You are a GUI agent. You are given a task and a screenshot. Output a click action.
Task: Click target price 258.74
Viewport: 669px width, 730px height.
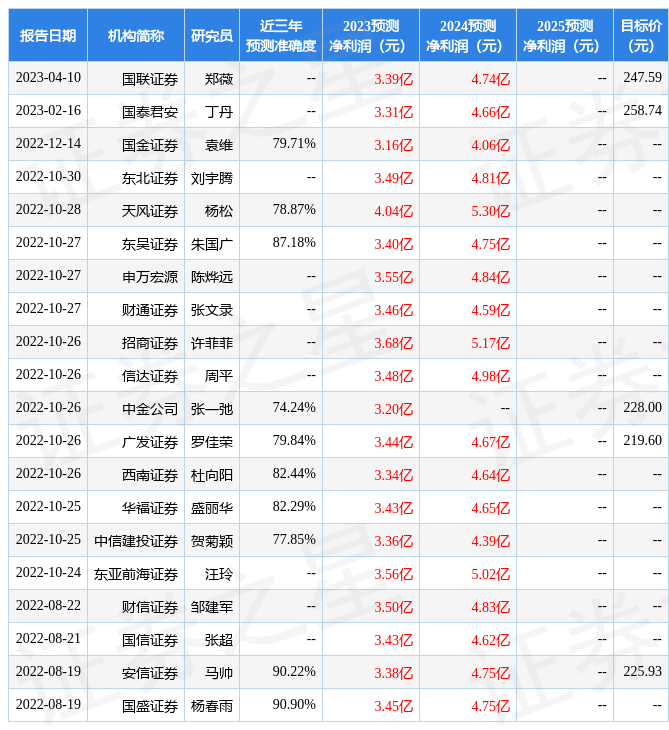tap(642, 111)
